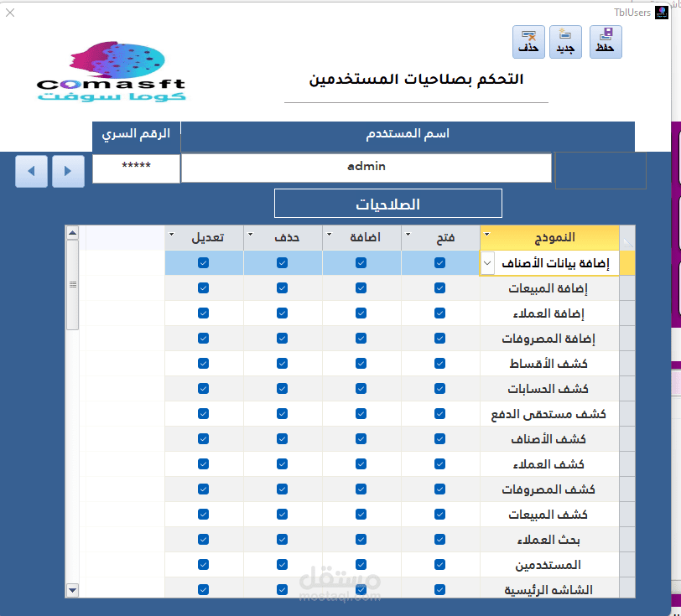Open the حذف column filter dropdown

[x=250, y=235]
